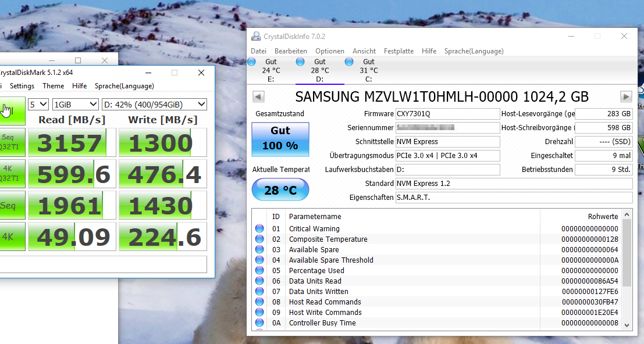Open the Theme menu in CrystalDiskMark

[54, 85]
